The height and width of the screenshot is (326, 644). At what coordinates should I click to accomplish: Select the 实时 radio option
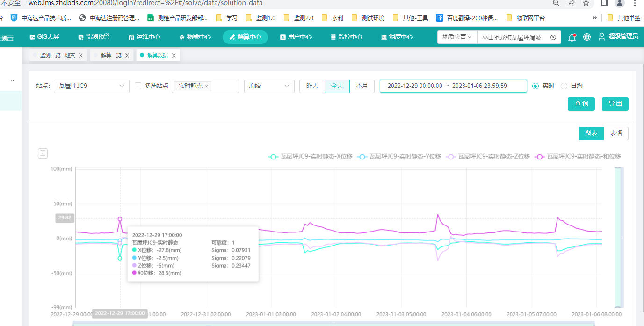tap(535, 86)
